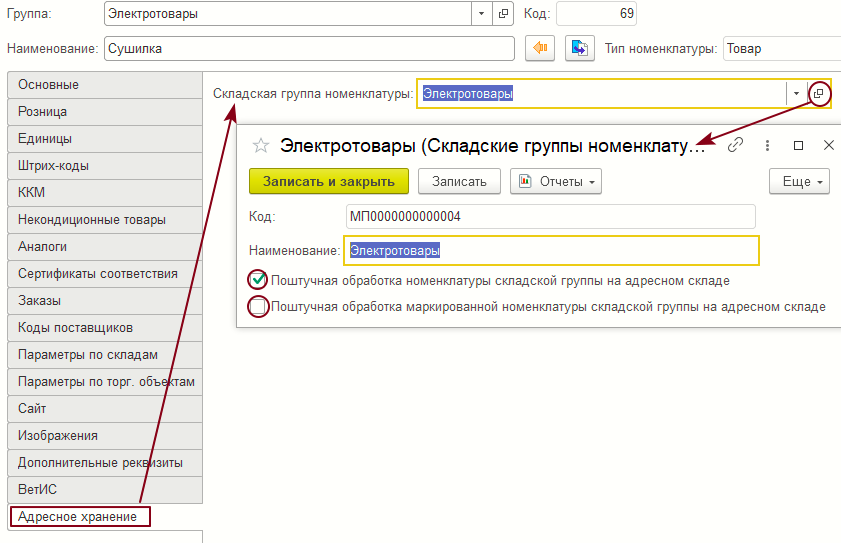The image size is (841, 543).
Task: Open the Группа field's linked item icon
Action: coord(503,14)
